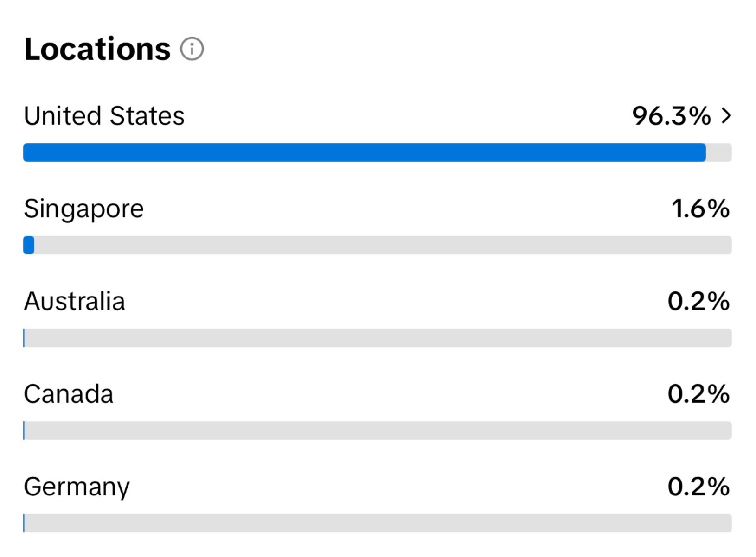Click Australia's 0.2% percentage

click(698, 301)
